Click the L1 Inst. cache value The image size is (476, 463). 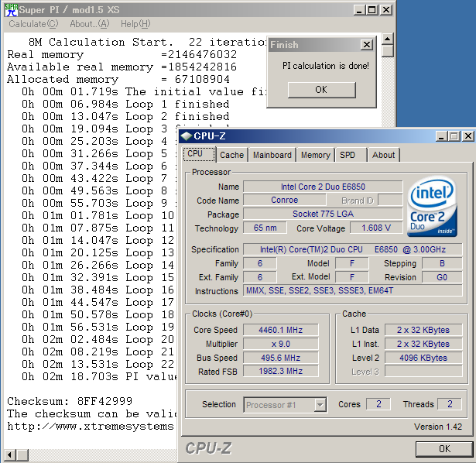[423, 344]
